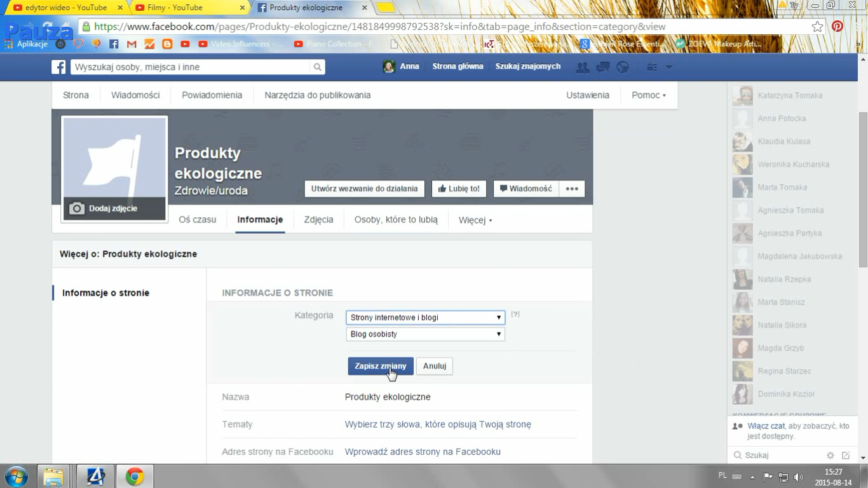The image size is (868, 488).
Task: Open Ustawienia page settings
Action: point(588,95)
